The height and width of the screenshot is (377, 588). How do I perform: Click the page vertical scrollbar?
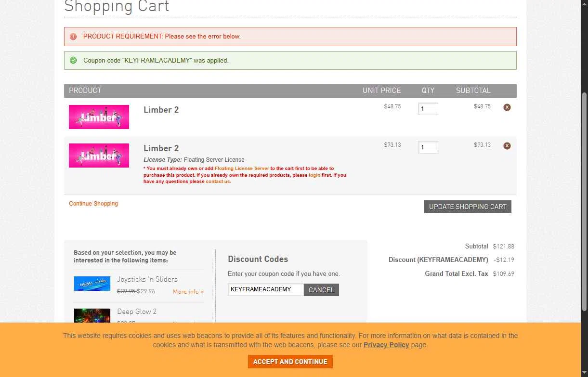click(585, 202)
